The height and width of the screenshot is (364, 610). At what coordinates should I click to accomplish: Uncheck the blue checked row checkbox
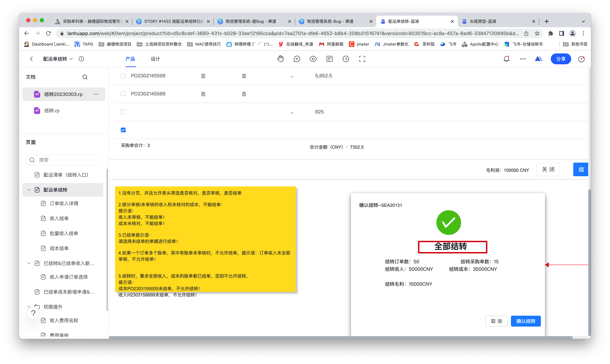tap(123, 130)
